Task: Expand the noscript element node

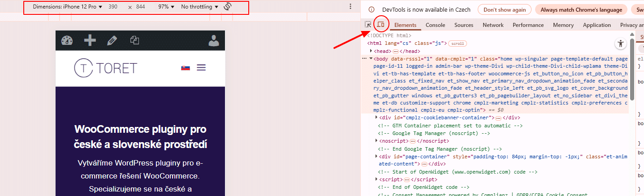Action: tap(376, 141)
